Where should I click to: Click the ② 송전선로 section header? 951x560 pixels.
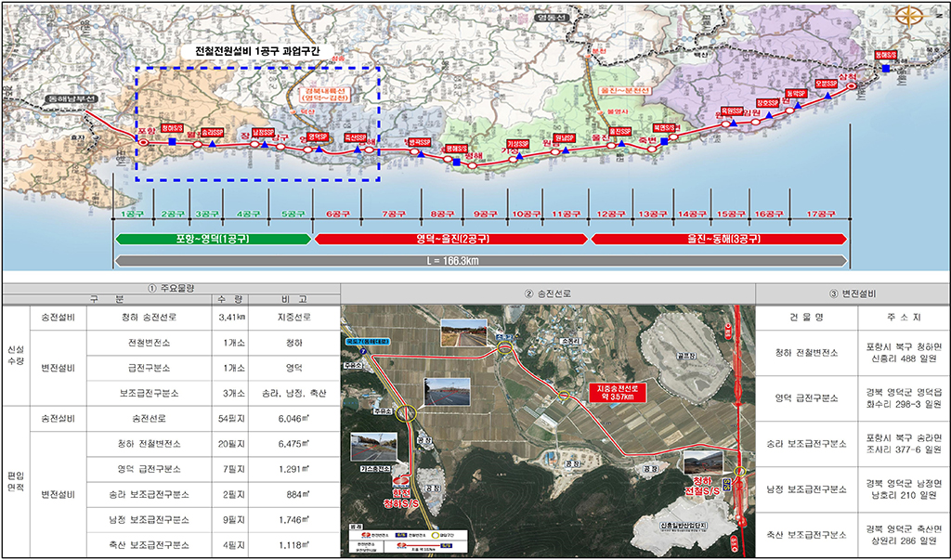tap(548, 293)
